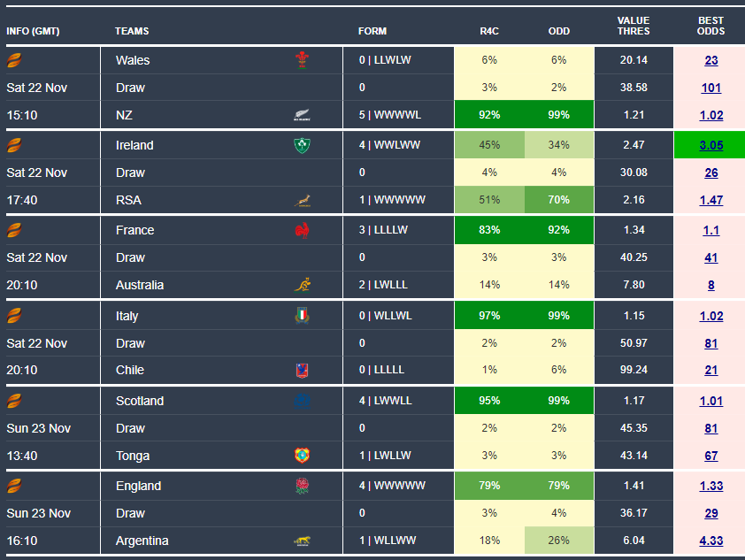745x560 pixels.
Task: Click the Australia wallaby logo
Action: (x=303, y=285)
